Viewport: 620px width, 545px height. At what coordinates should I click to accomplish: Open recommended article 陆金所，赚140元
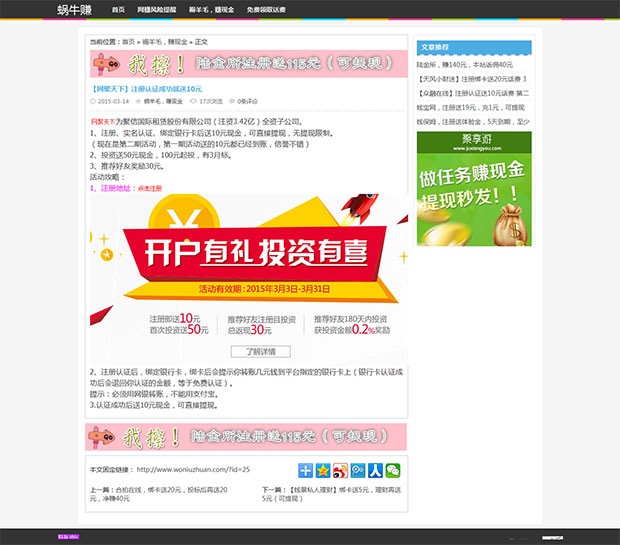pyautogui.click(x=465, y=64)
